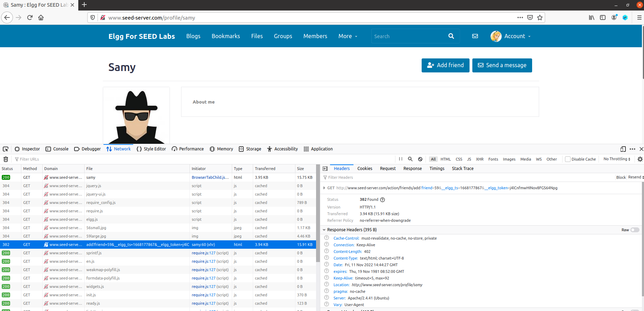Toggle Raw response headers switch
This screenshot has height=311, width=644.
(635, 230)
